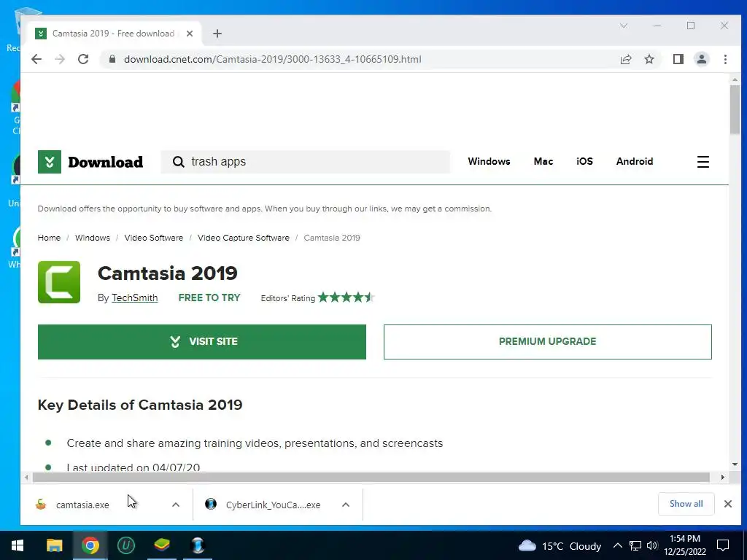
Task: Open the hamburger site menu
Action: click(703, 162)
